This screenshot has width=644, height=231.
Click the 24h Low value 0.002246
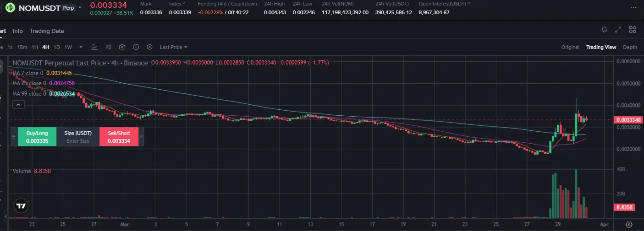[304, 12]
